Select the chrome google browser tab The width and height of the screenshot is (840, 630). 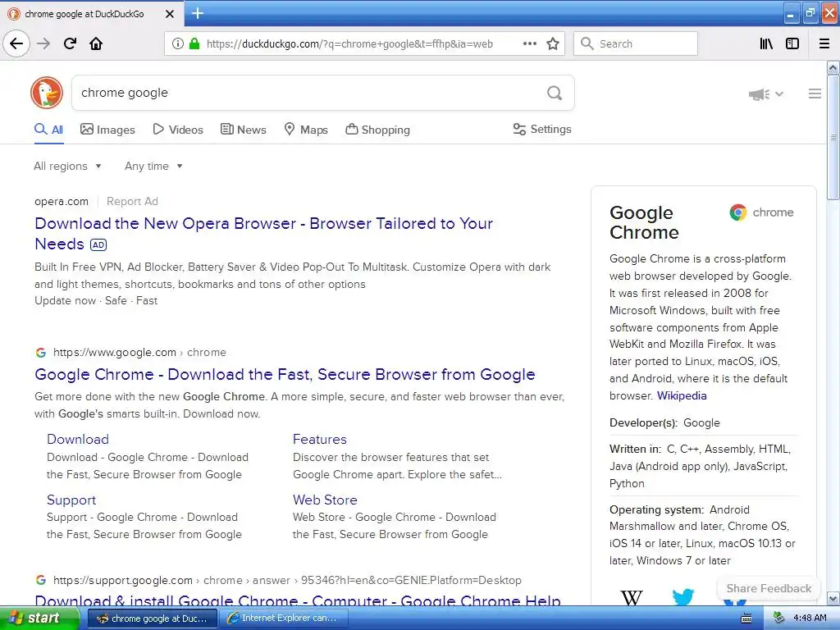pyautogui.click(x=92, y=14)
